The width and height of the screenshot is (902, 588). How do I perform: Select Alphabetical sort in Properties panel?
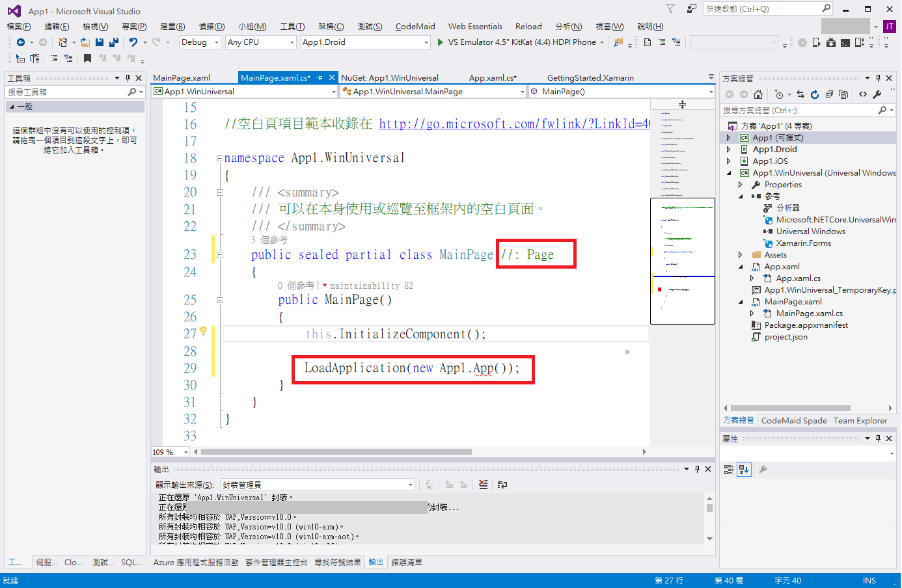pyautogui.click(x=744, y=469)
